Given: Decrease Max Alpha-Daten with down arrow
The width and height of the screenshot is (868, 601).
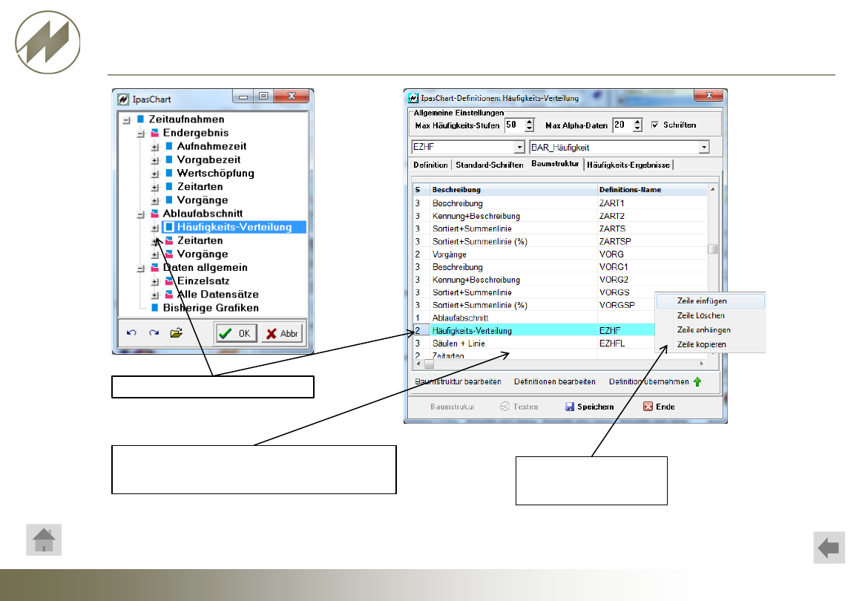Looking at the screenshot, I should (x=637, y=128).
